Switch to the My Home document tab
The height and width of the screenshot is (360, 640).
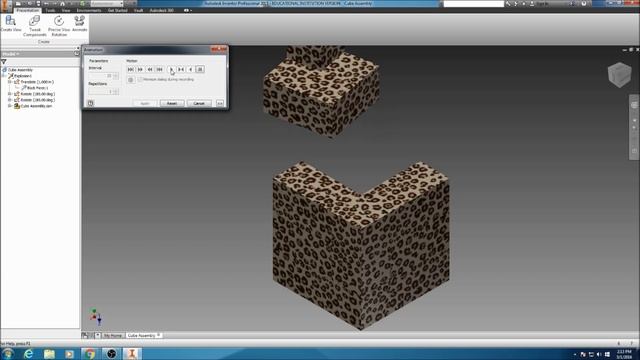tap(113, 336)
